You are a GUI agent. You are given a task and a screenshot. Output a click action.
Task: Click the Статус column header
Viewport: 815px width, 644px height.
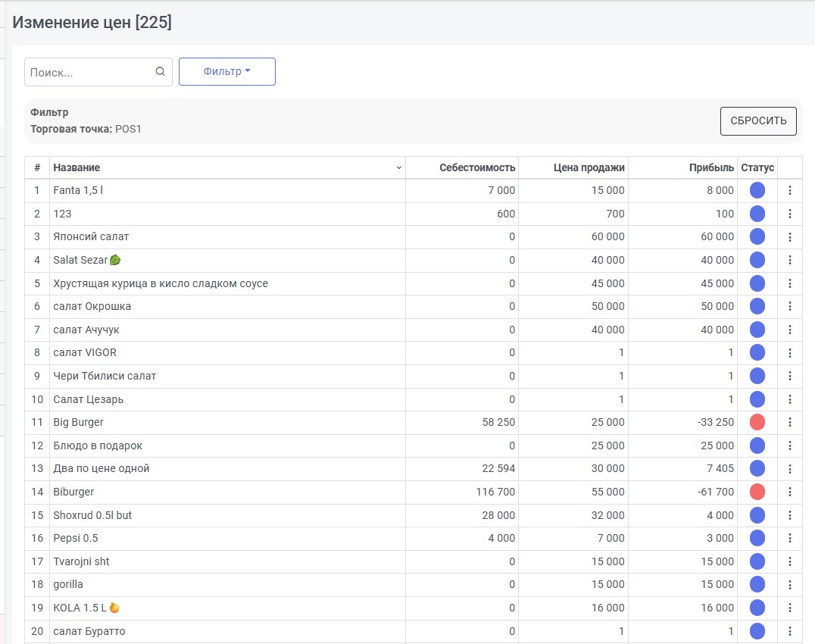tap(757, 168)
